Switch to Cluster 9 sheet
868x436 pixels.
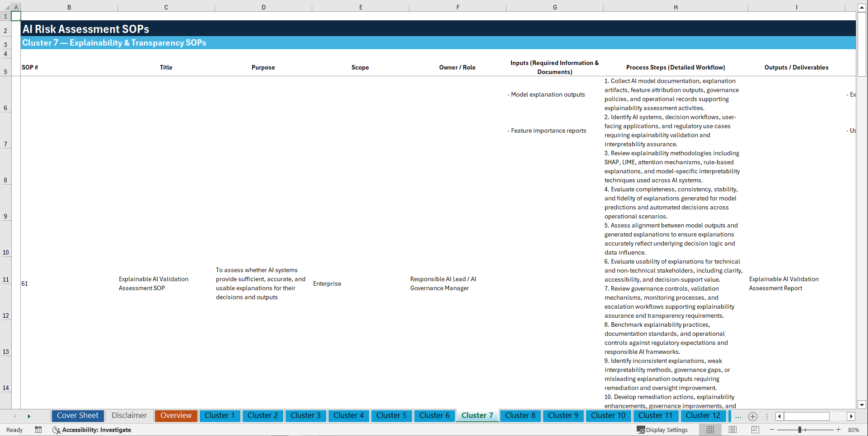click(x=563, y=416)
